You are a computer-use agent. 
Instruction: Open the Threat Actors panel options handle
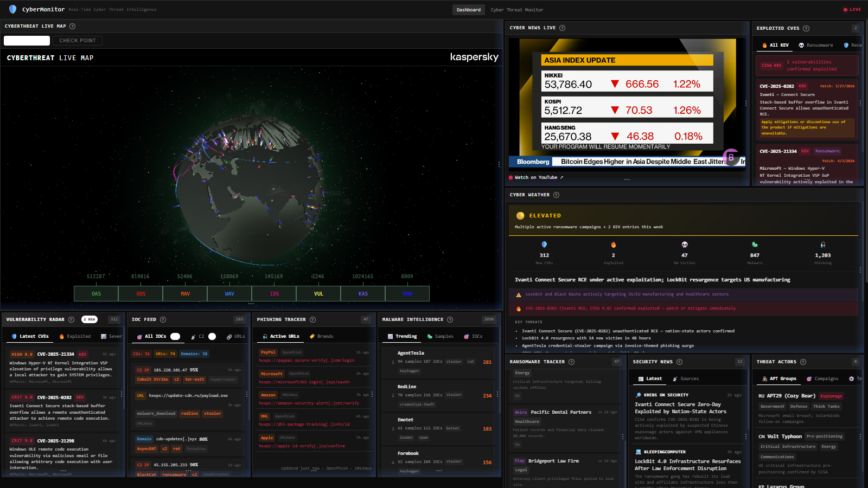860,436
